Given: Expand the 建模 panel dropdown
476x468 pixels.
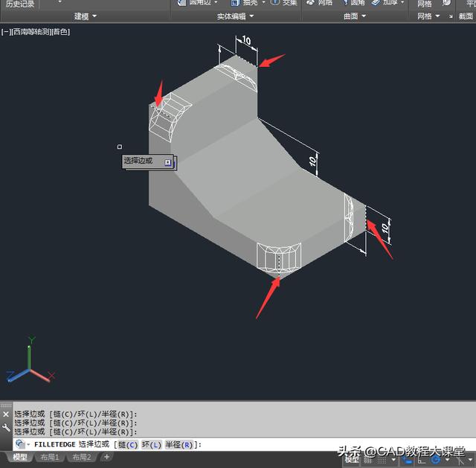Looking at the screenshot, I should pos(94,16).
